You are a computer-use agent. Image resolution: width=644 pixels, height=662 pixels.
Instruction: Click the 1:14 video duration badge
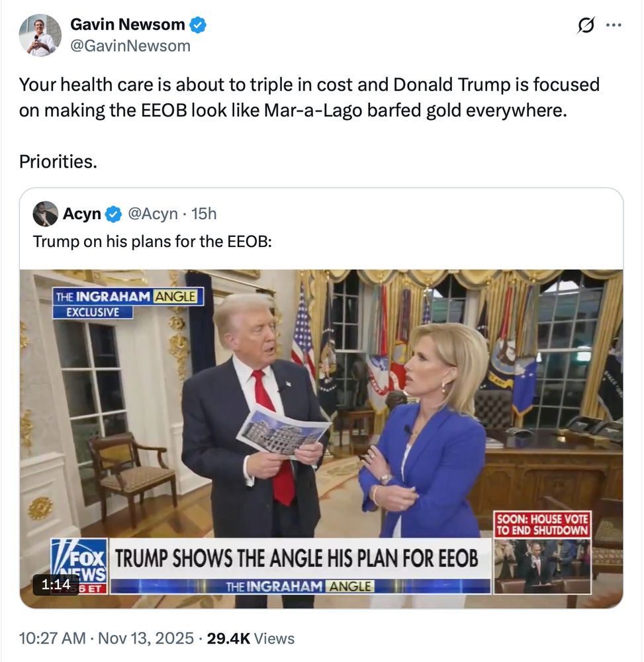[56, 585]
